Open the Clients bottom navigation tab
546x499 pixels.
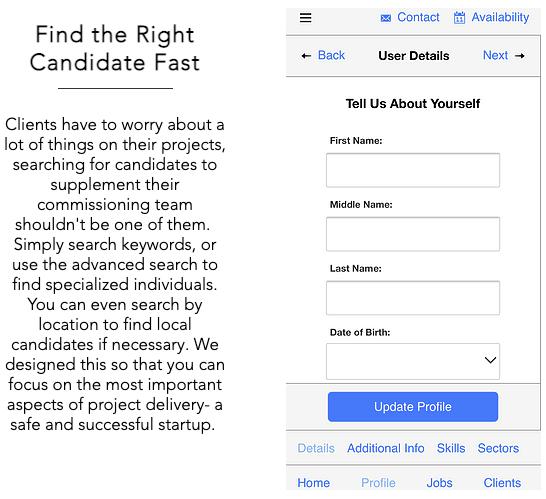coord(502,483)
